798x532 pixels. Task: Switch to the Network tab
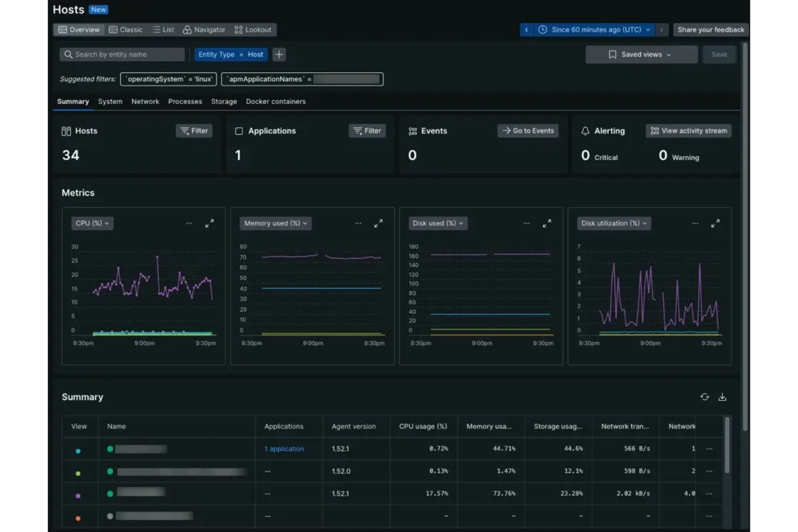145,101
